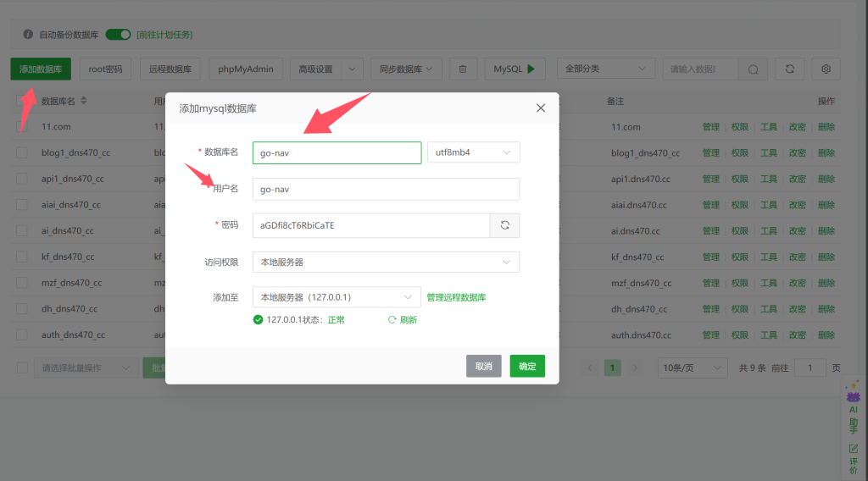Viewport: 868px width, 481px height.
Task: Click the go-to page number input
Action: [810, 368]
